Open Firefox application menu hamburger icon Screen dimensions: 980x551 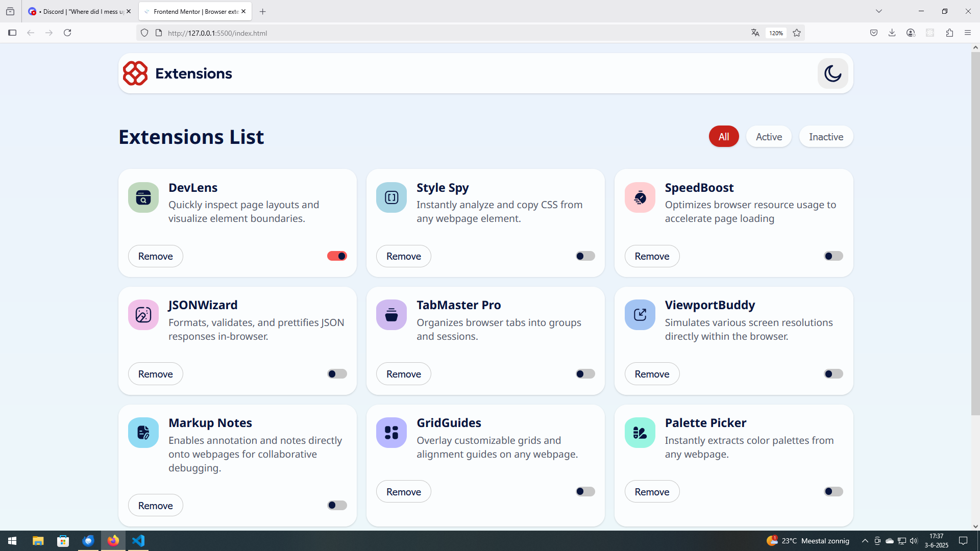[x=968, y=33]
